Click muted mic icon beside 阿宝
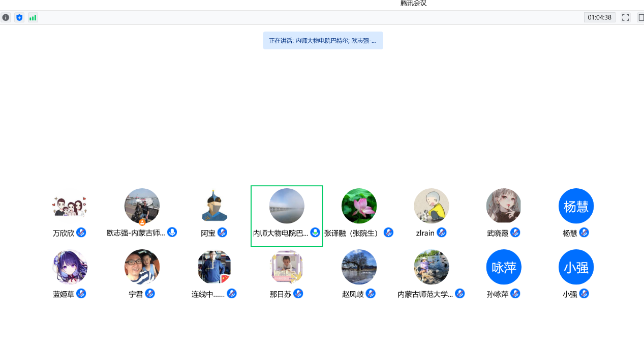 [222, 233]
